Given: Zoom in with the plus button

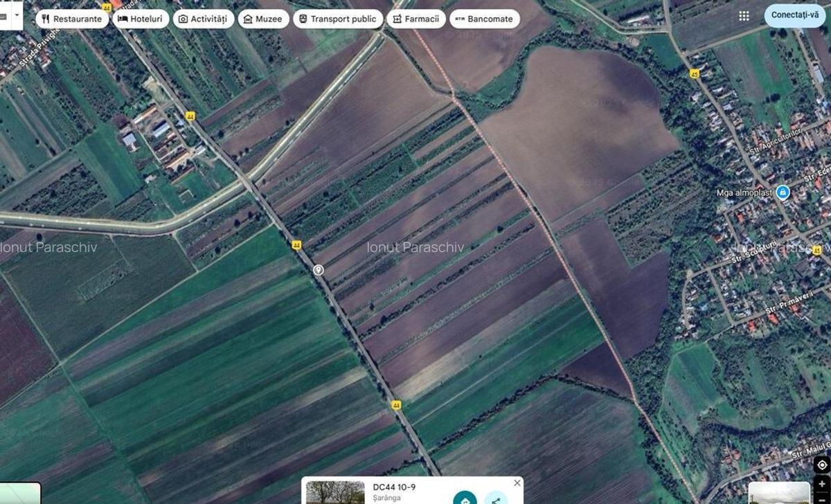Looking at the screenshot, I should pos(821,484).
